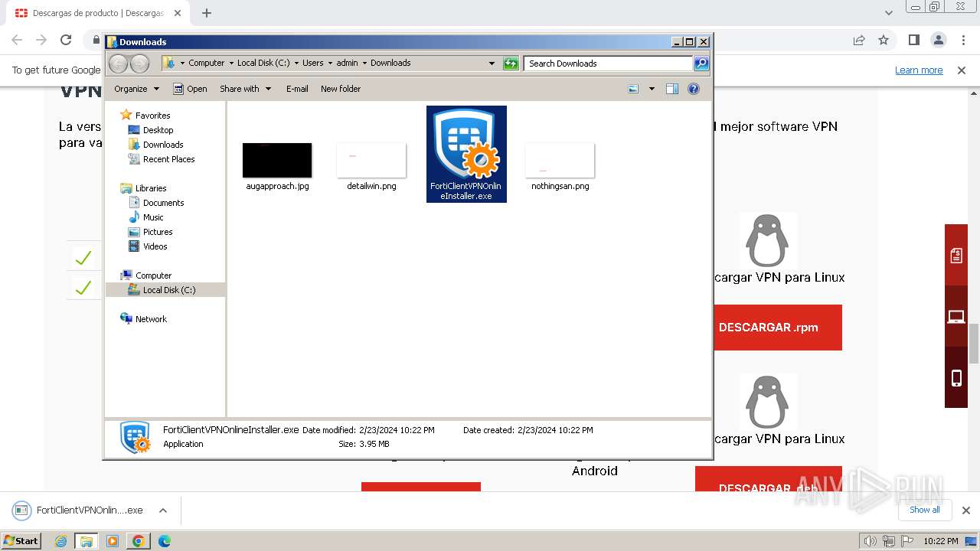Select augapproach.jpg thumbnail
Screen dimensions: 980x551
point(277,160)
